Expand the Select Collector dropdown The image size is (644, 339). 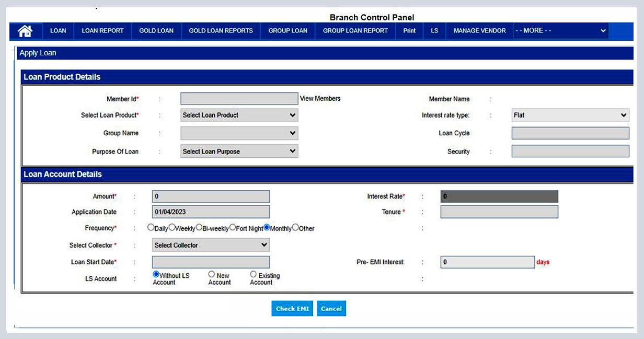(211, 244)
